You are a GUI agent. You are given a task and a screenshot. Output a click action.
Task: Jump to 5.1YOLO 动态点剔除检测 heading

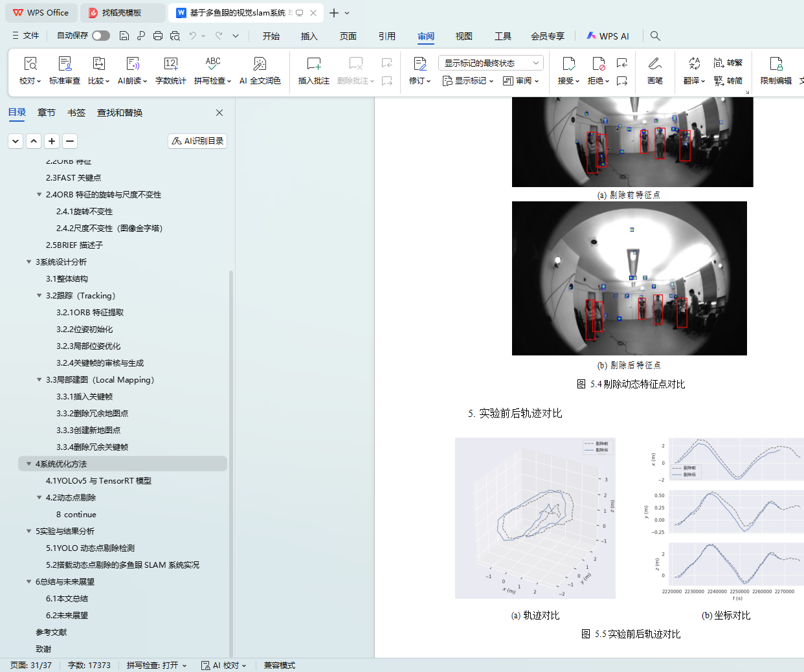(90, 548)
